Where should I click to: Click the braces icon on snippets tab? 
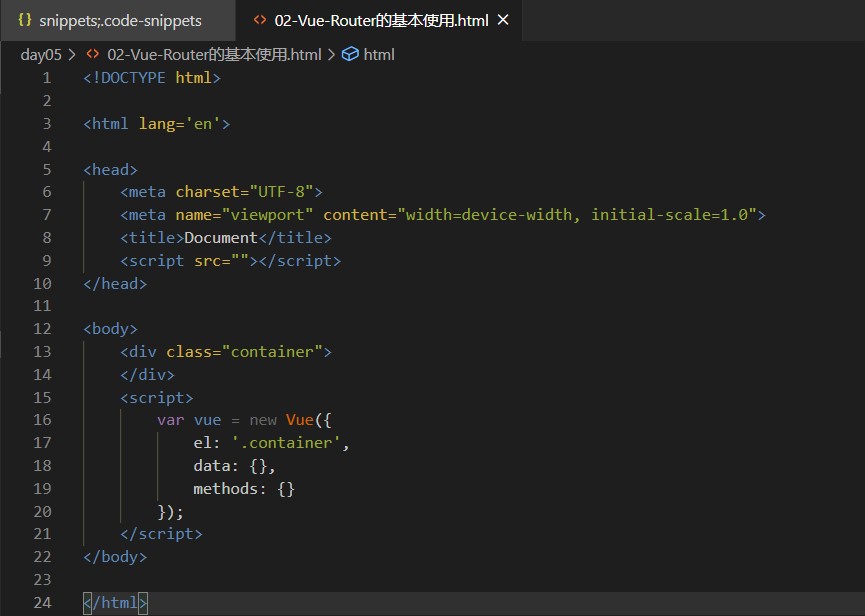coord(25,20)
